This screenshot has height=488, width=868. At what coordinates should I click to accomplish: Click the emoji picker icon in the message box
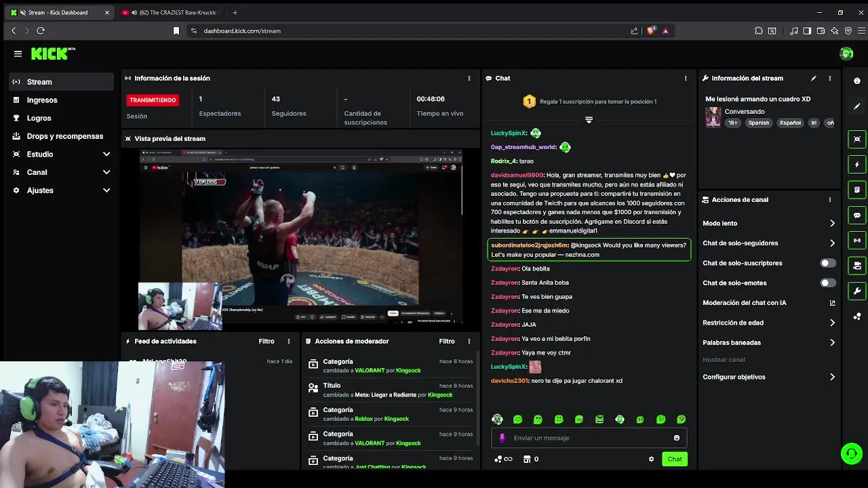[676, 438]
